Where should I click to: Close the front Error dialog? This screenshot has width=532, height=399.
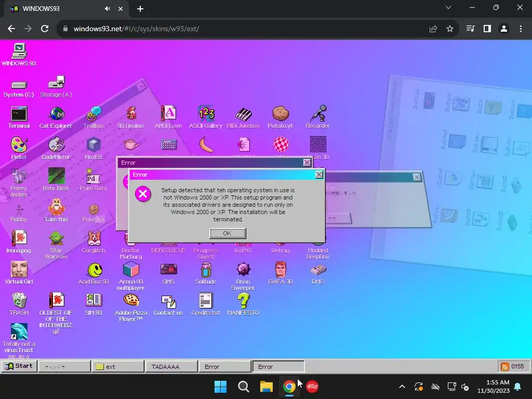coord(319,175)
